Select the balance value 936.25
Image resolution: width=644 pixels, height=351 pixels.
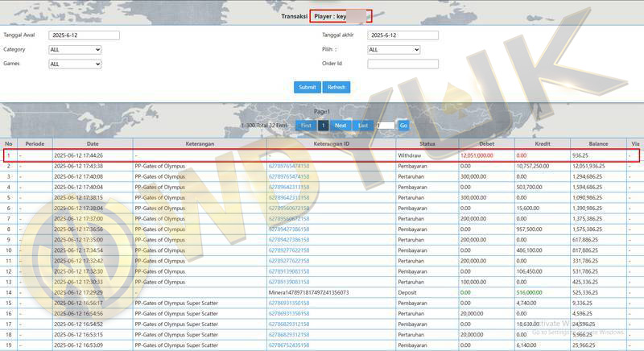580,155
